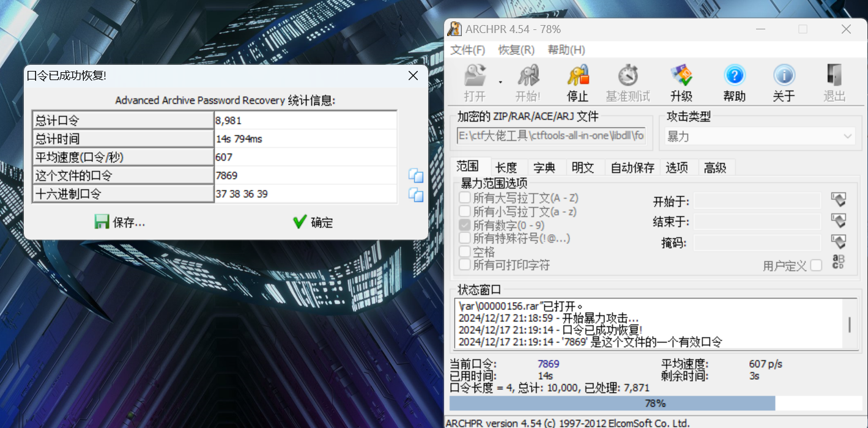868x428 pixels.
Task: Switch to the 长度 tab
Action: click(506, 168)
